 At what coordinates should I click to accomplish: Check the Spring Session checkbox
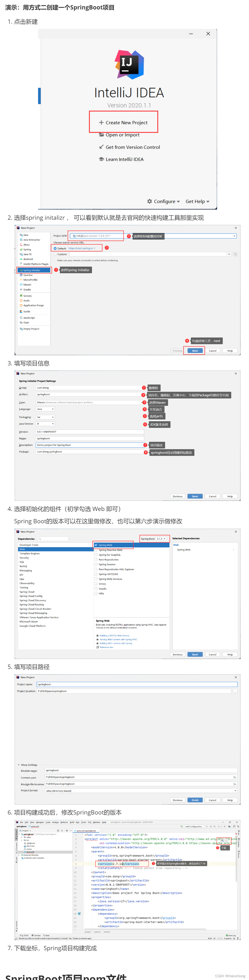coord(96,564)
